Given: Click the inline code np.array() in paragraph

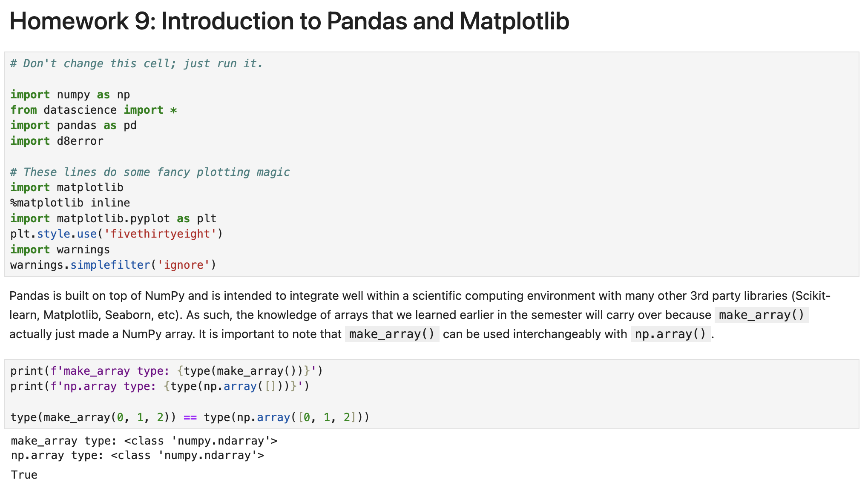Looking at the screenshot, I should click(x=670, y=334).
